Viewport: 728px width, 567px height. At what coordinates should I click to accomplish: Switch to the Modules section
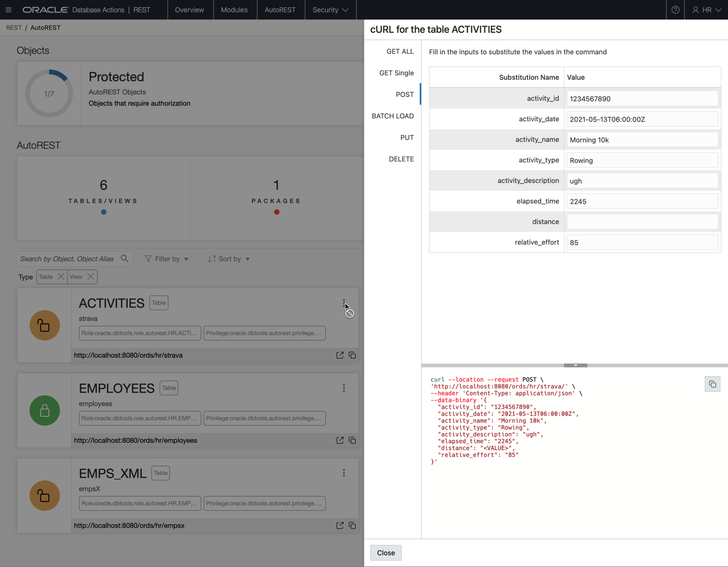(234, 10)
